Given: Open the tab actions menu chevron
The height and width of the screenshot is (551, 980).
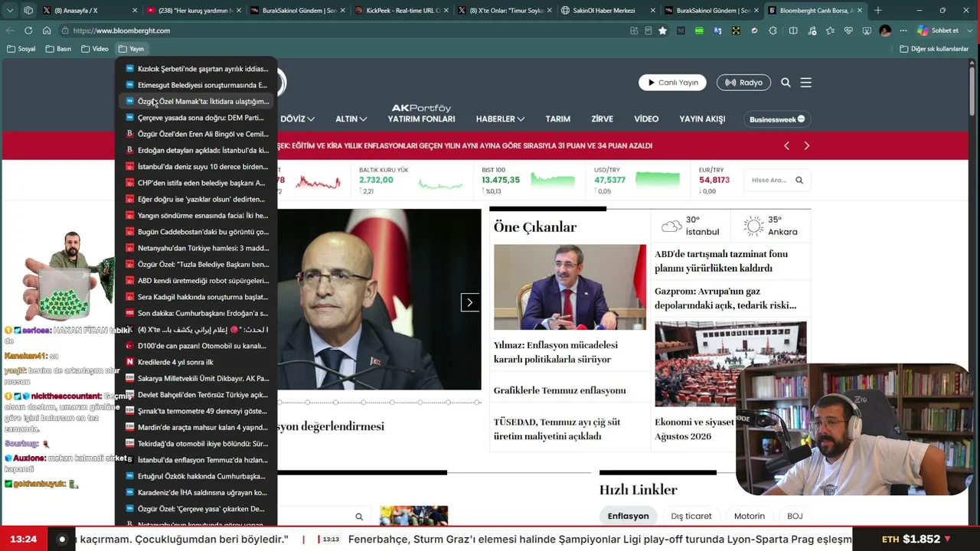Looking at the screenshot, I should coord(10,11).
